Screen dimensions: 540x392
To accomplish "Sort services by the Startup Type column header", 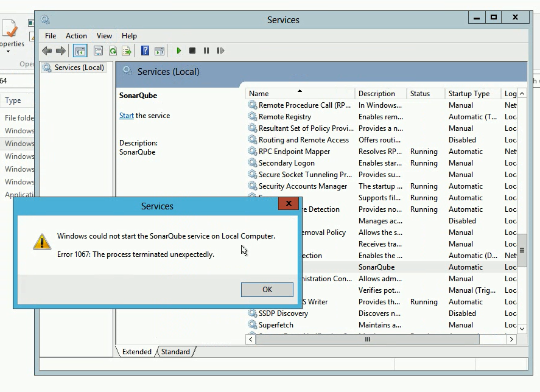I will point(473,94).
